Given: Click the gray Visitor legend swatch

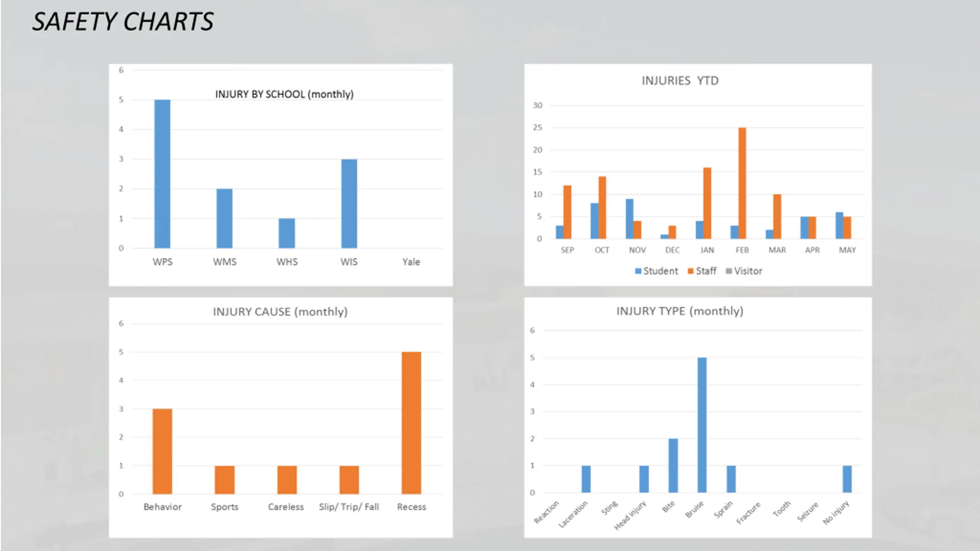Looking at the screenshot, I should click(x=729, y=271).
